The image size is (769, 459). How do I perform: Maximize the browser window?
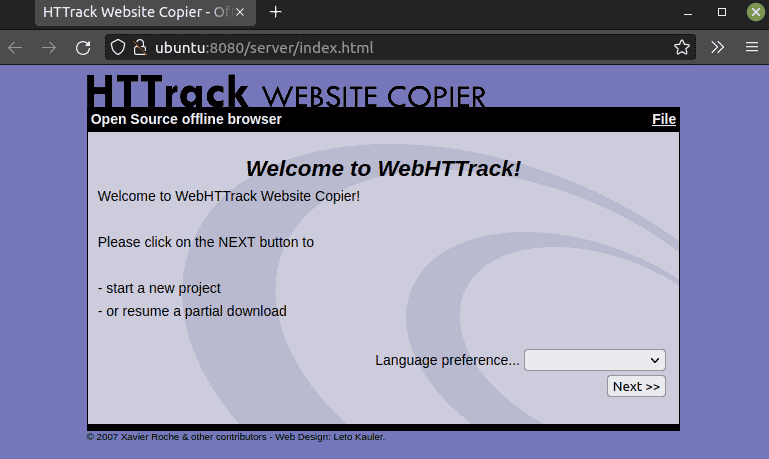click(722, 12)
